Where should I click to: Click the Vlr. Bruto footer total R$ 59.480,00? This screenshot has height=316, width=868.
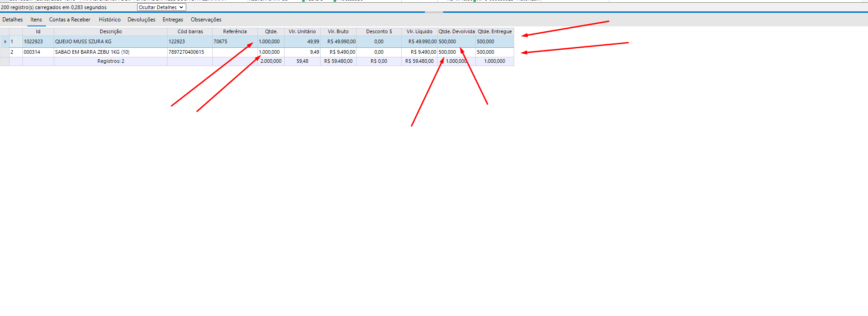338,61
